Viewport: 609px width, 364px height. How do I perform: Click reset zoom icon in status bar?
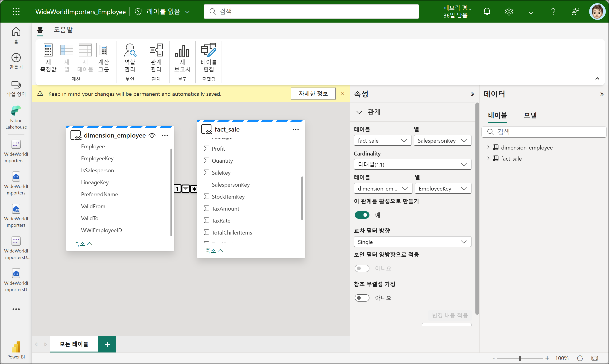pos(580,358)
